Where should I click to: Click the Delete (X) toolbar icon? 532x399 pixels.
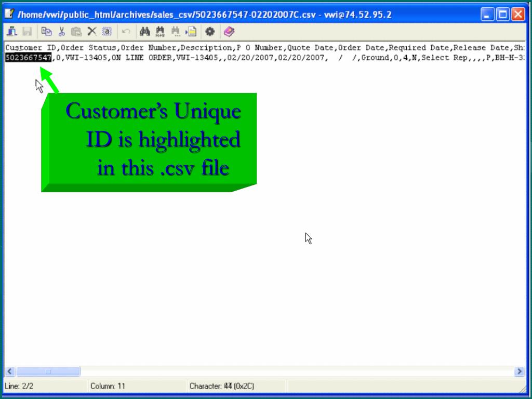[x=91, y=31]
